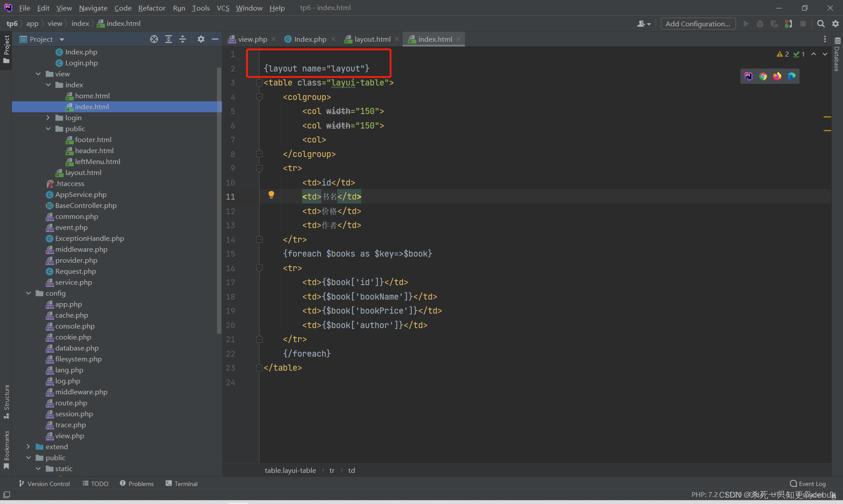This screenshot has height=504, width=843.
Task: Click the Select Opened File icon
Action: coord(154,39)
